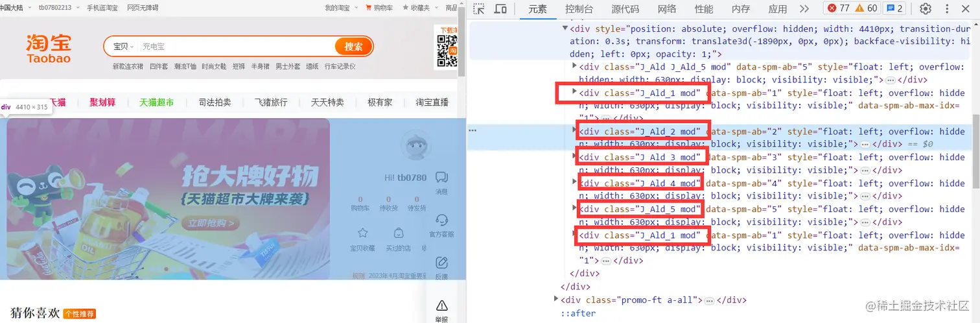Viewport: 980px width, 323px height.
Task: Click the 消息 message icon in the sidebar
Action: click(441, 183)
